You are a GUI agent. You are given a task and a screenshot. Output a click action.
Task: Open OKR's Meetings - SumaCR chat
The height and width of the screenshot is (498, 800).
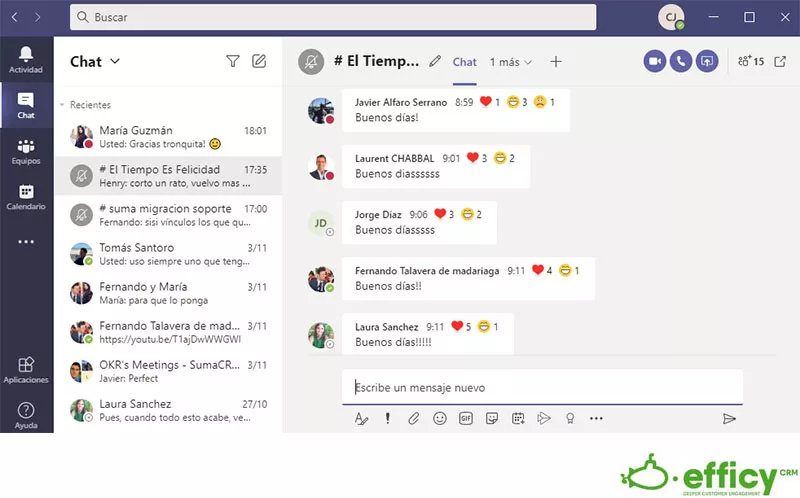(168, 371)
